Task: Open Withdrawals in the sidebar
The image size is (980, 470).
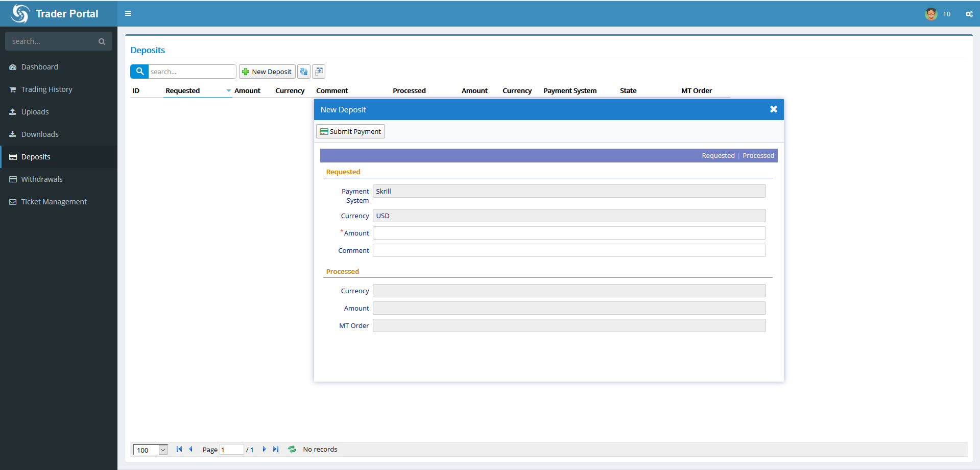Action: click(x=42, y=179)
